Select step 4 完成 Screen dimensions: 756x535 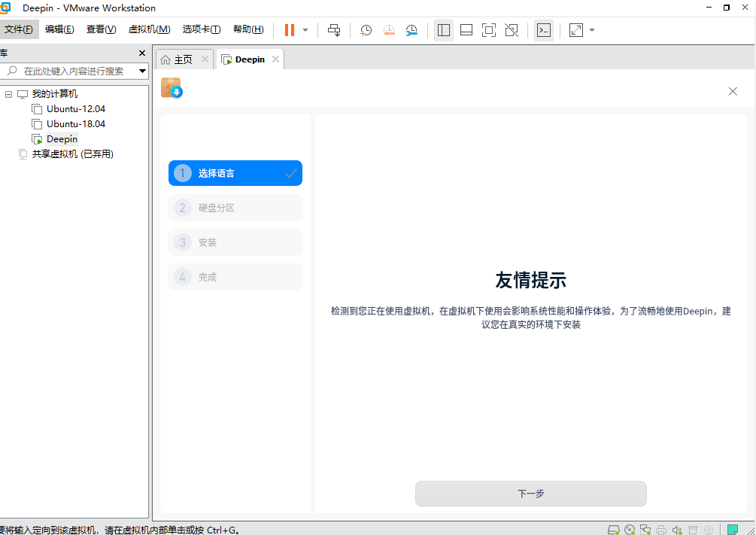(x=235, y=277)
